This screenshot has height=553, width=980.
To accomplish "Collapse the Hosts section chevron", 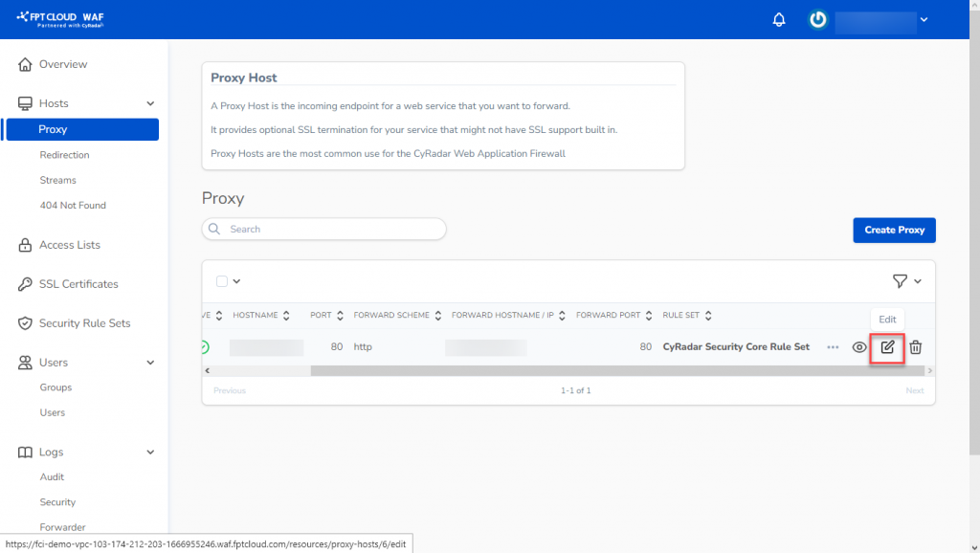I will (x=150, y=102).
